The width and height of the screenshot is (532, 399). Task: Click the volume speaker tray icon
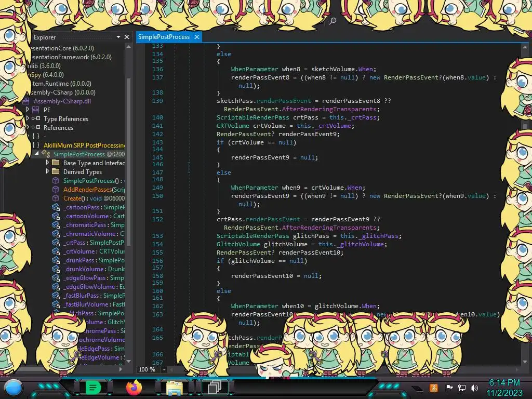coord(474,388)
